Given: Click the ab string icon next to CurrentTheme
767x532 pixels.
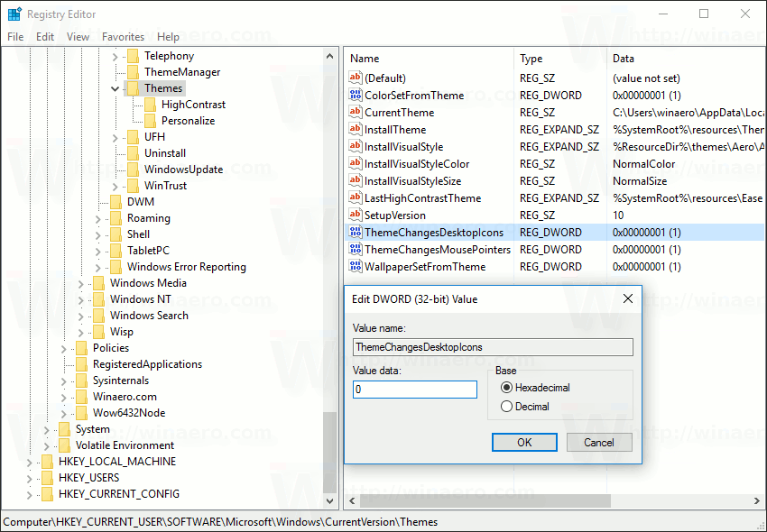Looking at the screenshot, I should [355, 112].
